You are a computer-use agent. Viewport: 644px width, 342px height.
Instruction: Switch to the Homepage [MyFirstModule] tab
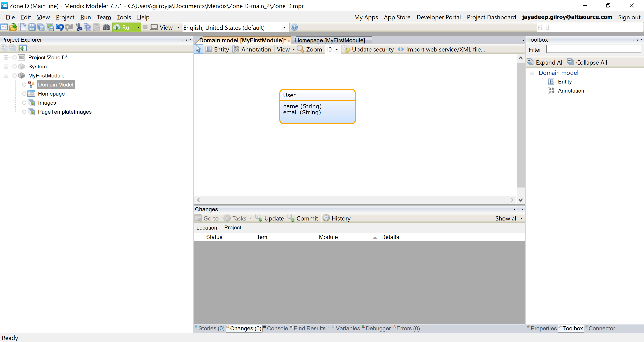point(330,40)
